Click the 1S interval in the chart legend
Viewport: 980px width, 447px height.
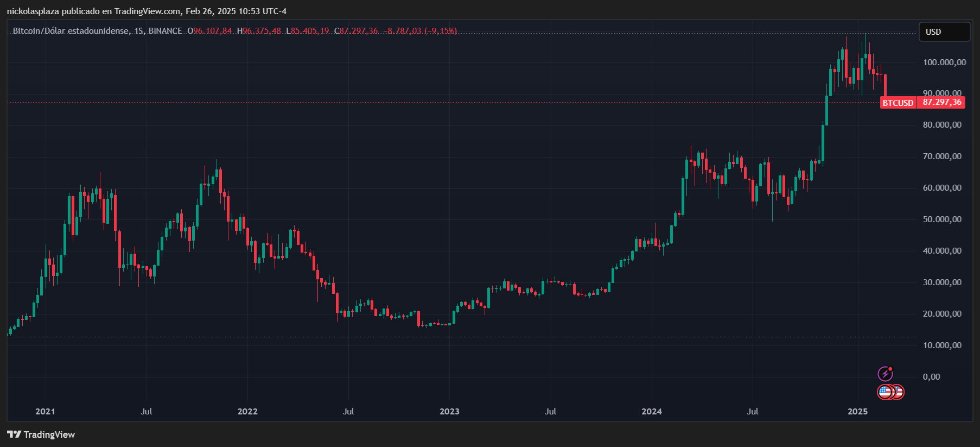coord(139,31)
